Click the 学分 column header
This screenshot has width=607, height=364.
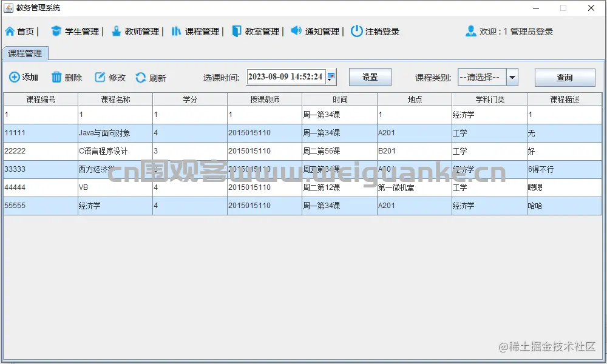click(x=190, y=99)
